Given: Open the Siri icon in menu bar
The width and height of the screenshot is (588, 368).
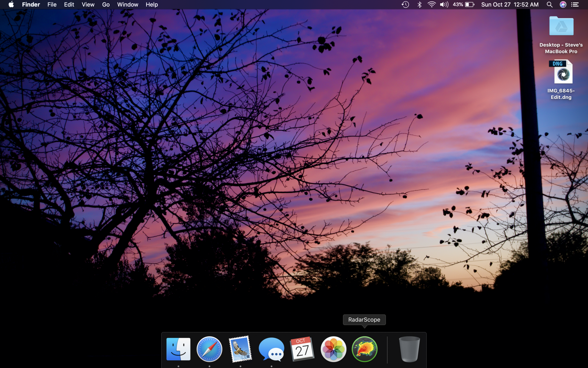Looking at the screenshot, I should point(563,4).
